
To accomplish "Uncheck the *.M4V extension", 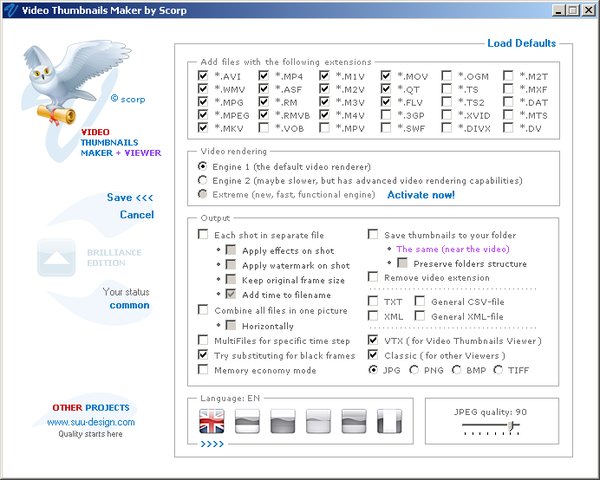I will coord(324,114).
